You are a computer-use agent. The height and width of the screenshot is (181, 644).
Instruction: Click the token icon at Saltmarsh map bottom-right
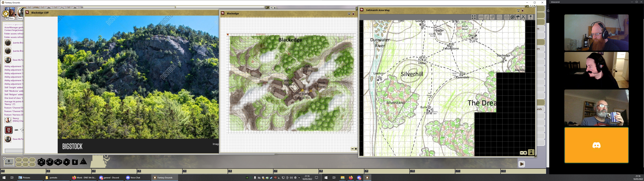tap(531, 152)
